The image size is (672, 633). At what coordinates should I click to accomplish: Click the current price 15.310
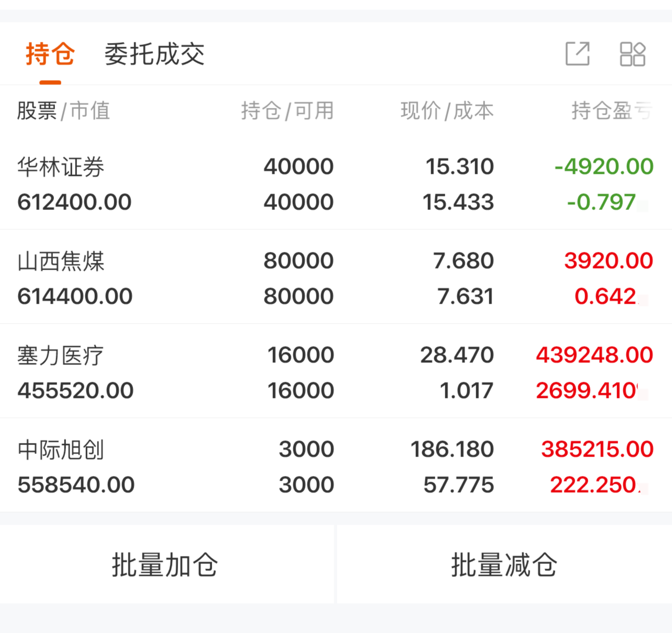(x=460, y=166)
